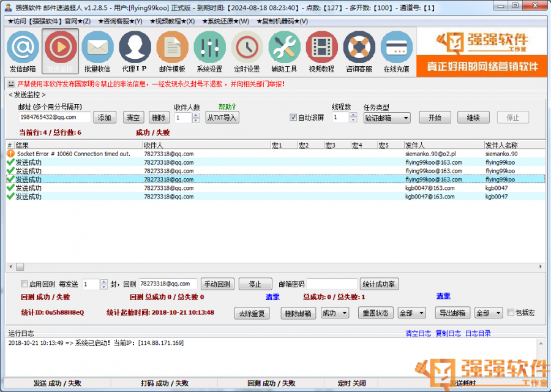Screen dimensions: 551x392
Task: Click the 清空日志 link
Action: tap(418, 333)
